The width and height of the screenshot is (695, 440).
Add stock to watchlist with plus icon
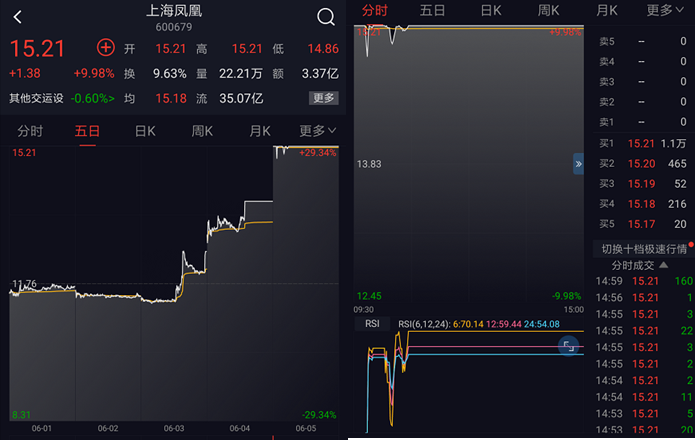pyautogui.click(x=105, y=47)
